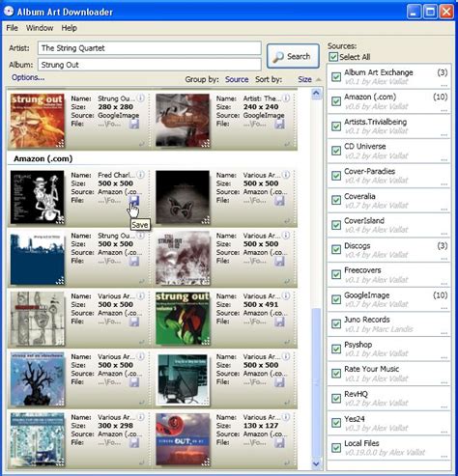Open the blue skyline Strung Ou... thumbnail
458x476 pixels.
38,258
